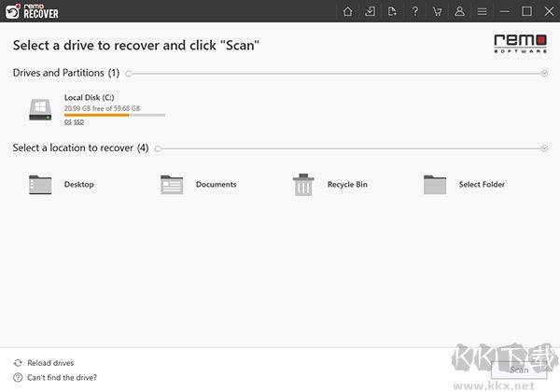This screenshot has height=392, width=560.
Task: Click refresh circle beside Drives and Partitions
Action: pos(129,74)
